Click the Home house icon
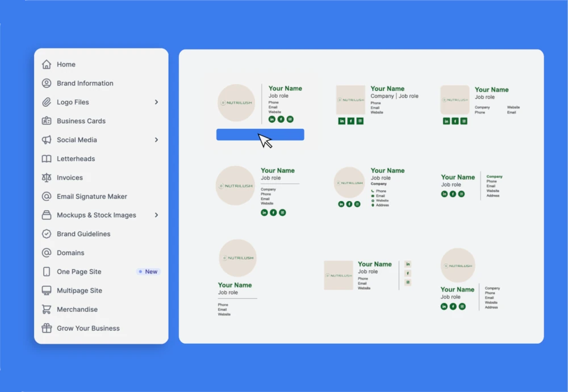The width and height of the screenshot is (568, 392). click(x=47, y=65)
